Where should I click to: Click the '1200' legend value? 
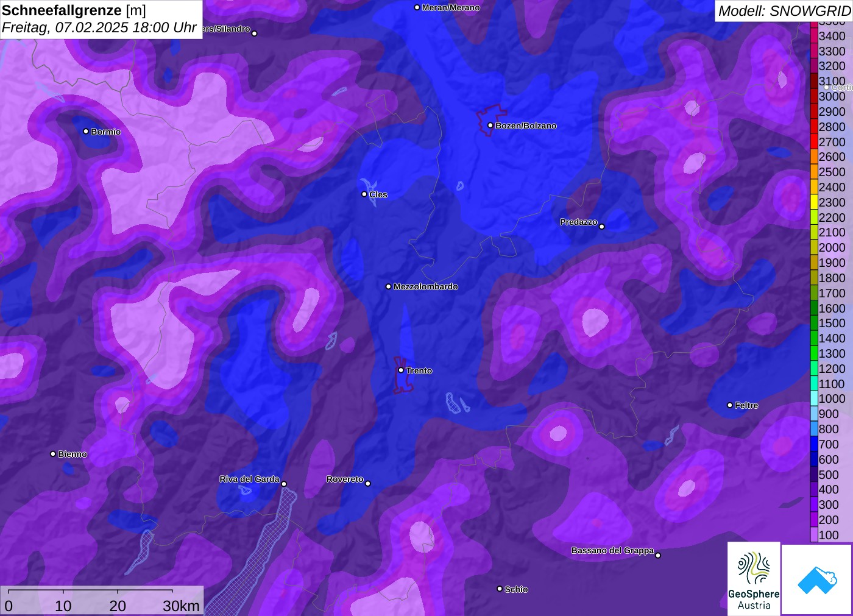[832, 369]
